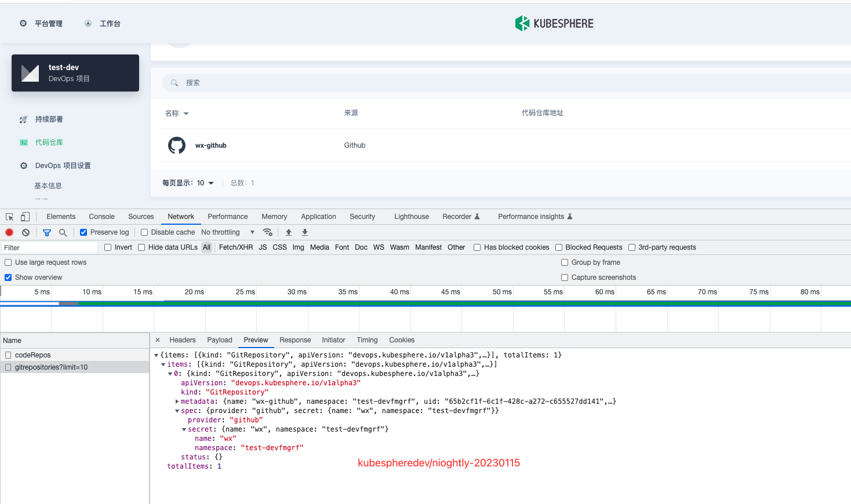Switch to the Console tab
Screen dimensions: 851x504
(102, 217)
